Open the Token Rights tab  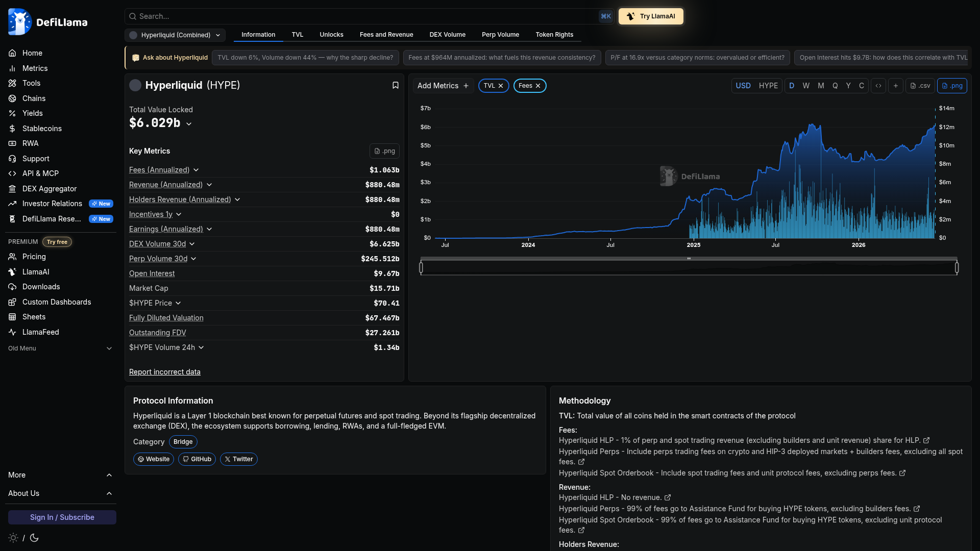pos(554,35)
